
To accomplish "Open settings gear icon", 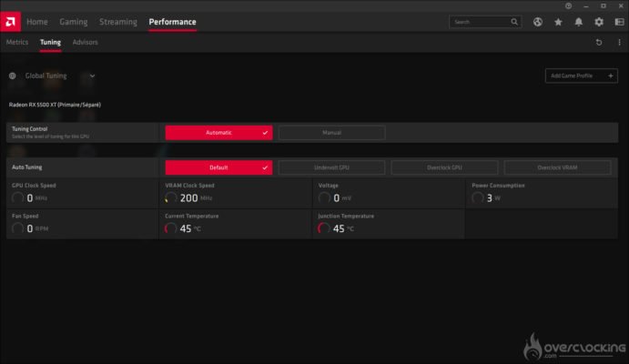I will pyautogui.click(x=599, y=22).
